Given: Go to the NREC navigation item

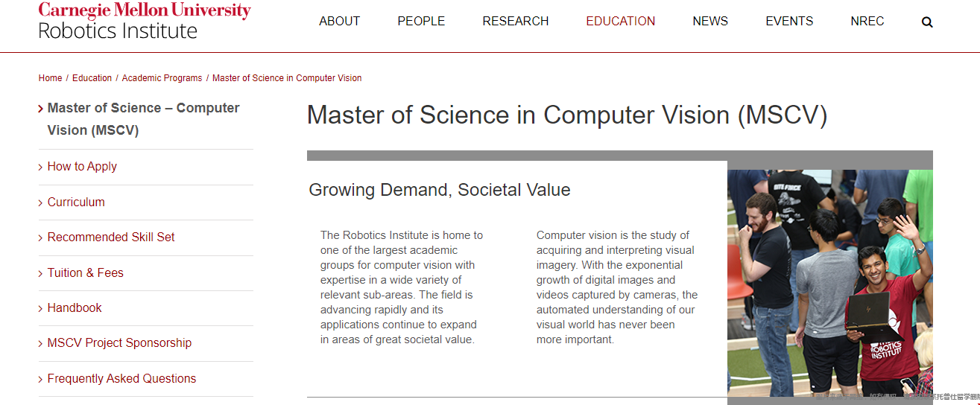Looking at the screenshot, I should pyautogui.click(x=867, y=22).
